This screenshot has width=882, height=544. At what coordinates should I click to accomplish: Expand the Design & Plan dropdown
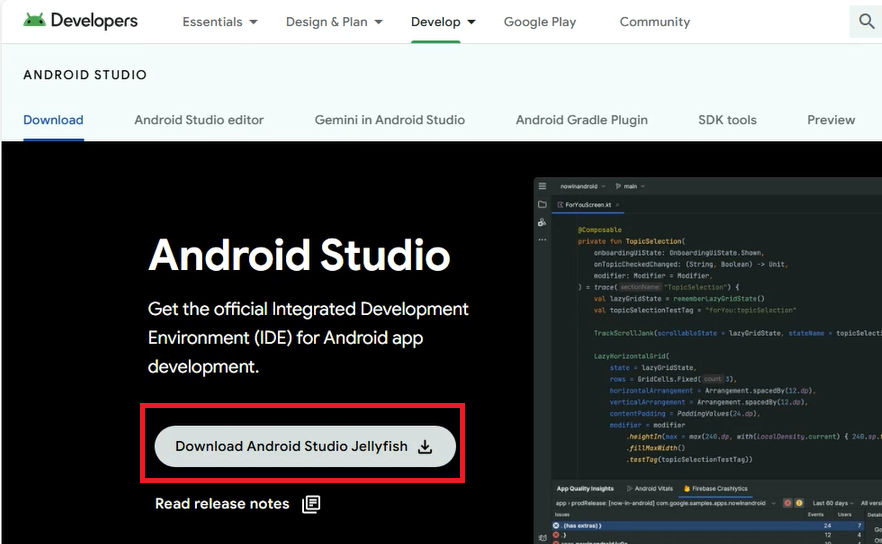pyautogui.click(x=334, y=22)
